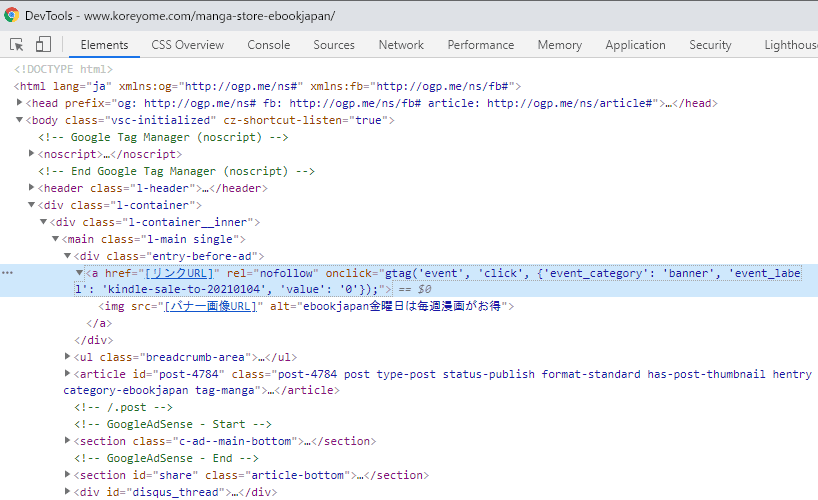Screen dimensions: 818x500
Task: Activate the inspect element picker icon
Action: point(17,44)
